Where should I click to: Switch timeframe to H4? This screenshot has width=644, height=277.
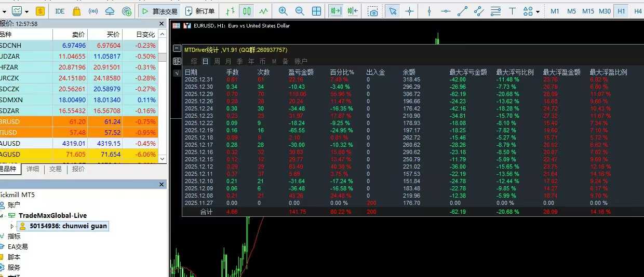[638, 11]
